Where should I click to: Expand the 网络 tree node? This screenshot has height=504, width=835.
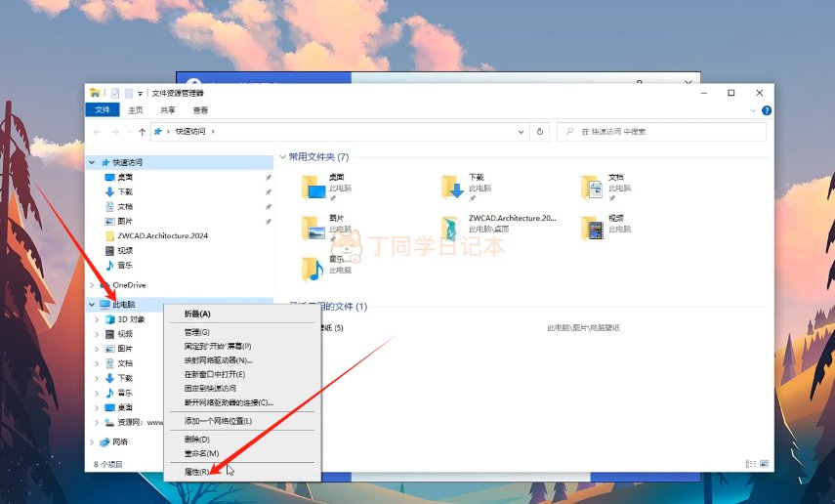(x=92, y=441)
